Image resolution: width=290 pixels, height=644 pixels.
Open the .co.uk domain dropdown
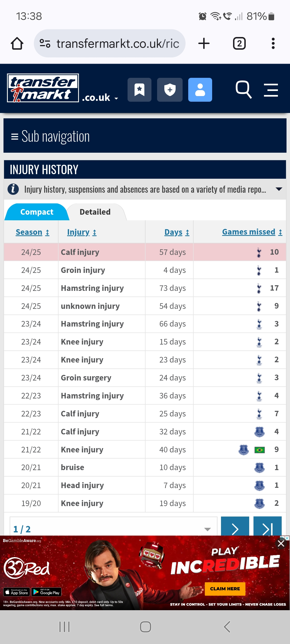point(100,98)
